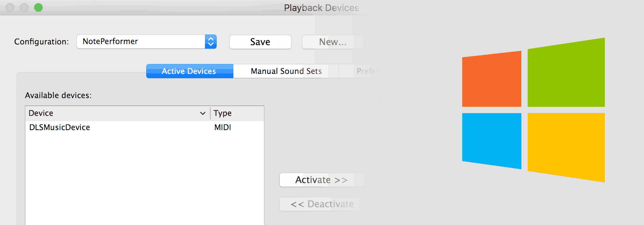Click the green Windows logo tile

[566, 73]
